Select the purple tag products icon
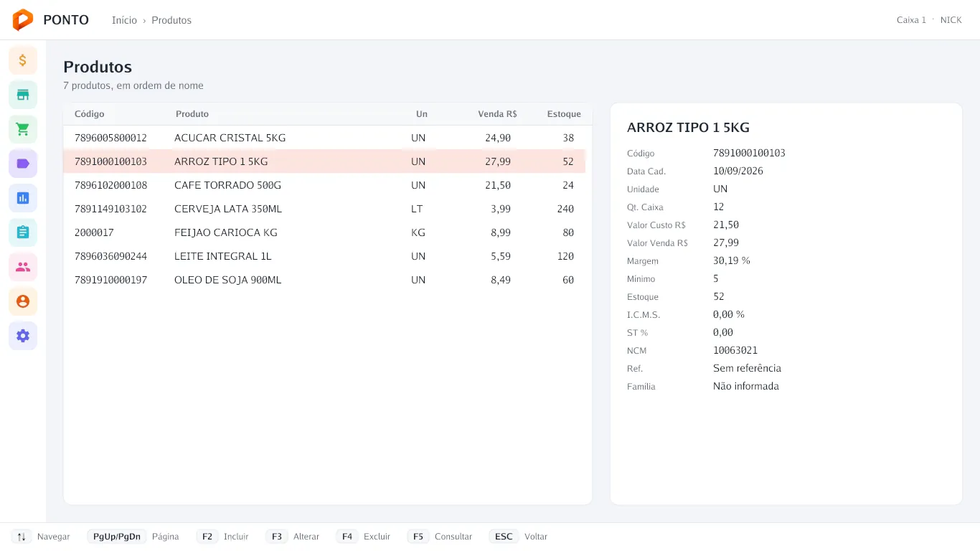The height and width of the screenshot is (551, 980). (x=23, y=164)
